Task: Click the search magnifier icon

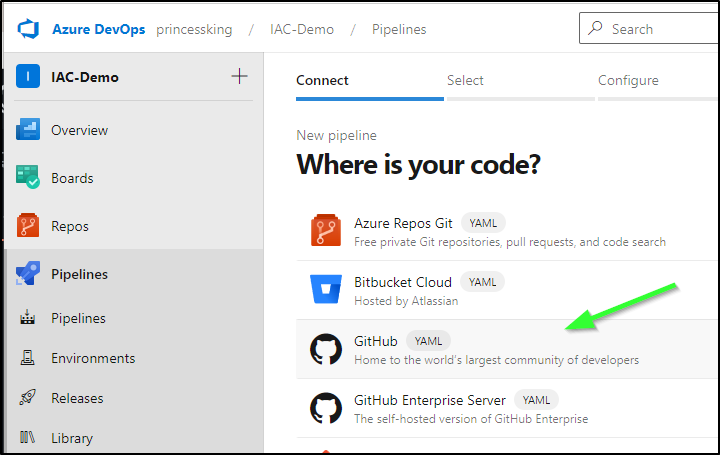Action: click(595, 28)
